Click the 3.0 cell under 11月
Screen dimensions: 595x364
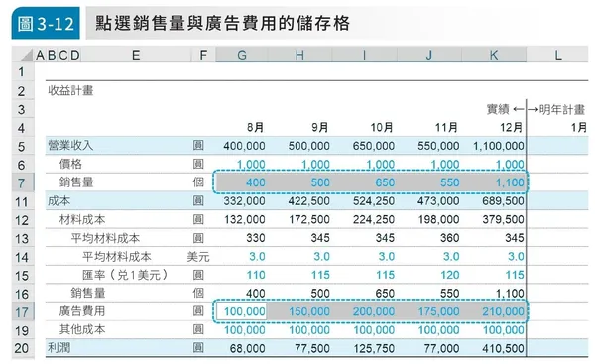[x=451, y=257]
